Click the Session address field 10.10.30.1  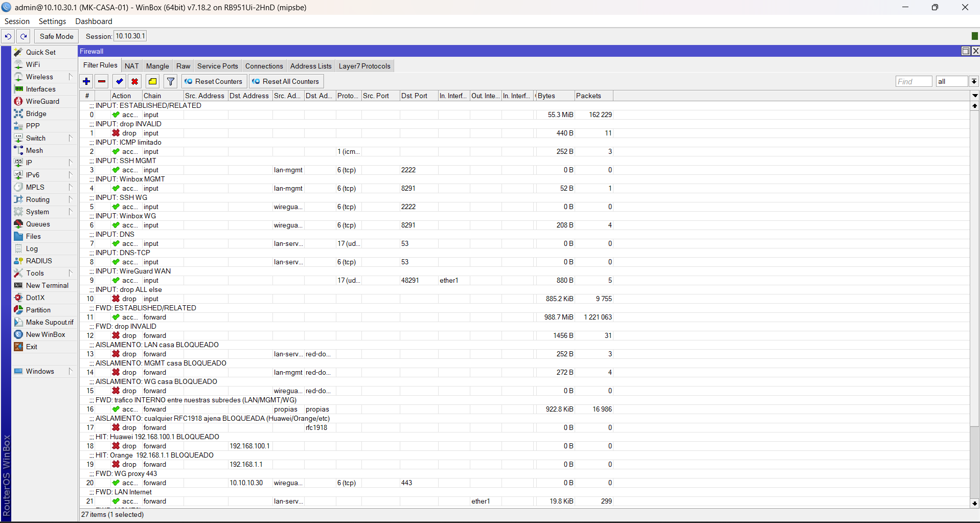pyautogui.click(x=130, y=36)
